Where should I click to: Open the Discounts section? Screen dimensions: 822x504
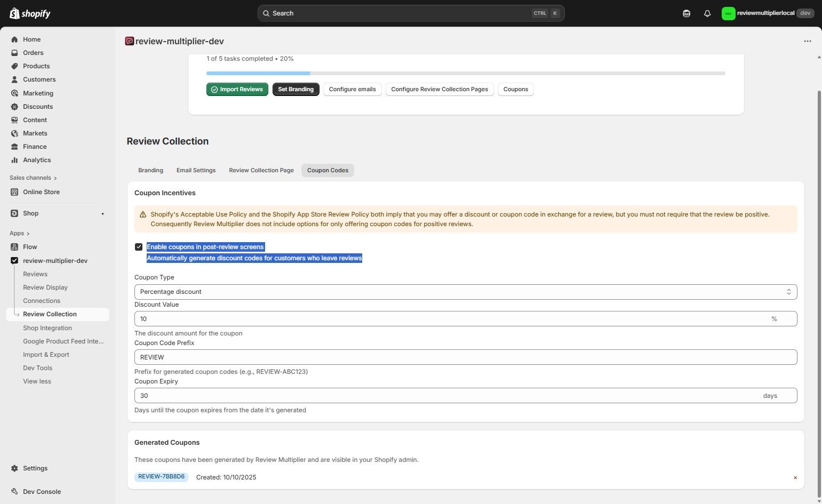pos(37,106)
